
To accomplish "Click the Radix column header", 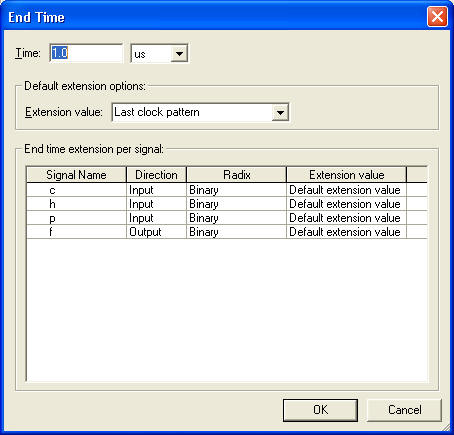I will (236, 175).
